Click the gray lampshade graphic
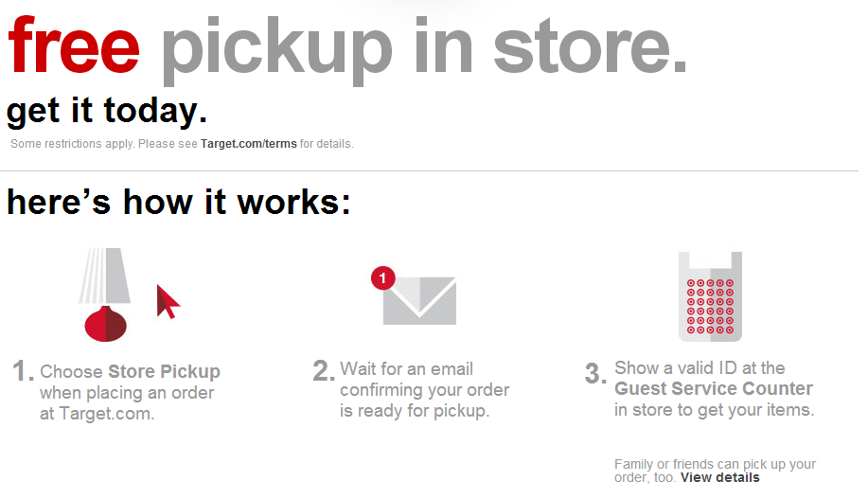This screenshot has width=868, height=499. (x=105, y=276)
